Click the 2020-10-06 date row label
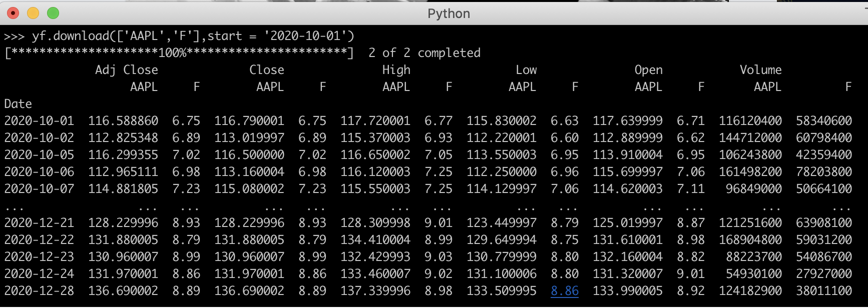Image resolution: width=868 pixels, height=308 pixels. click(x=39, y=172)
